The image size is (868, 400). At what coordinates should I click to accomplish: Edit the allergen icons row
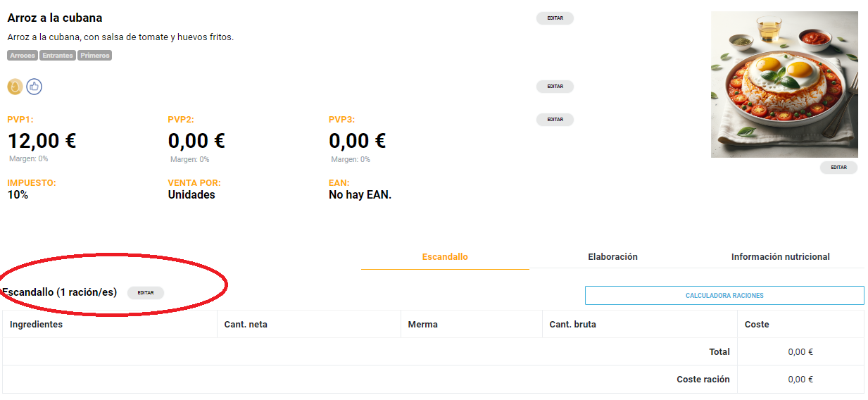[555, 87]
